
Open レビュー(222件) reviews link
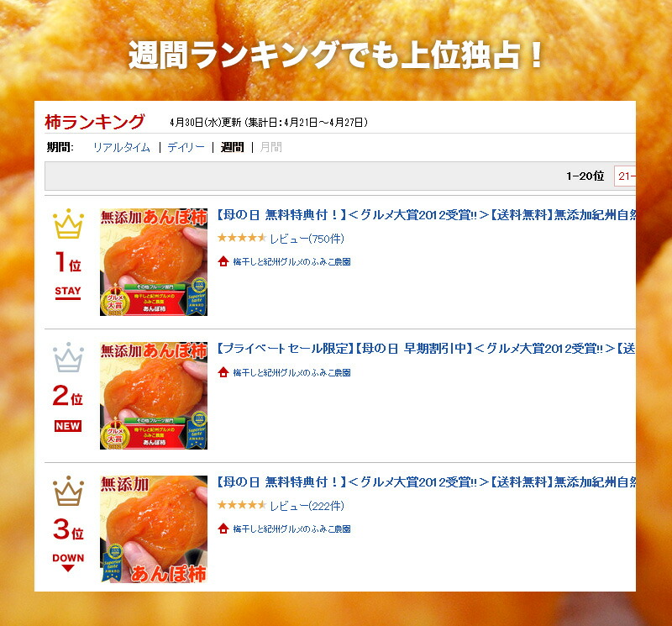coord(307,506)
